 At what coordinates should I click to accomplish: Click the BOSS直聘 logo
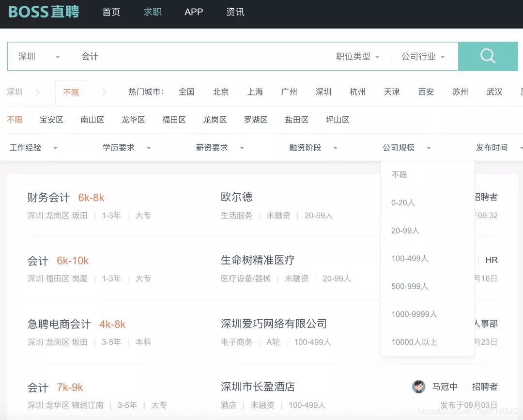click(x=44, y=12)
